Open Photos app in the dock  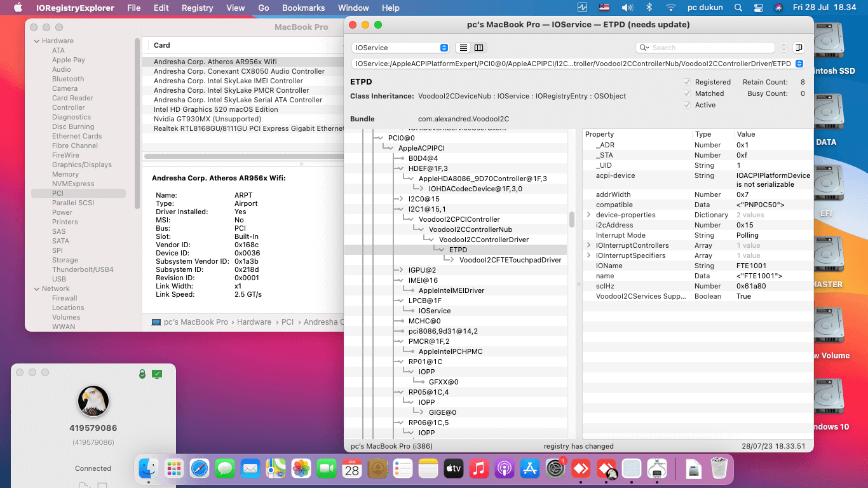[x=301, y=469]
